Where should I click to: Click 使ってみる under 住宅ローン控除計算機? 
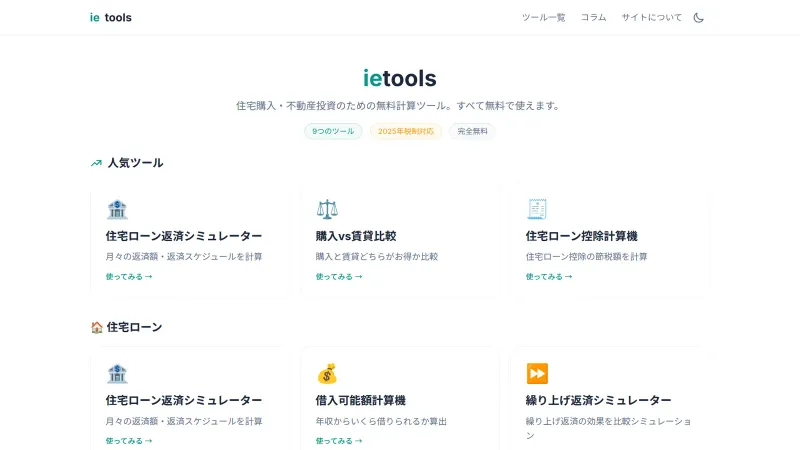pyautogui.click(x=549, y=277)
